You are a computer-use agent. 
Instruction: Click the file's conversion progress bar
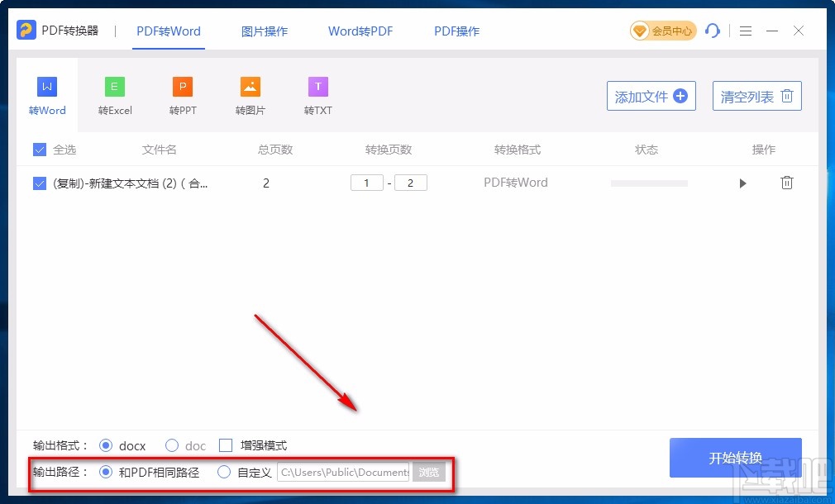point(649,183)
